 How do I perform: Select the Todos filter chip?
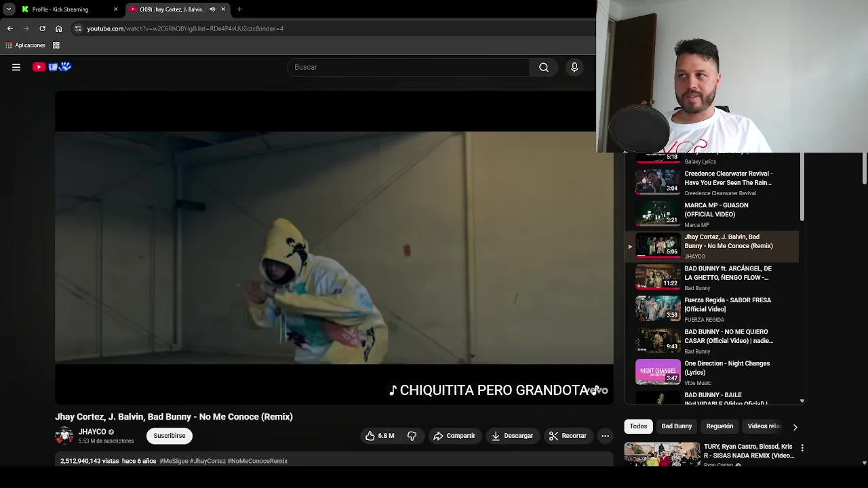point(638,426)
